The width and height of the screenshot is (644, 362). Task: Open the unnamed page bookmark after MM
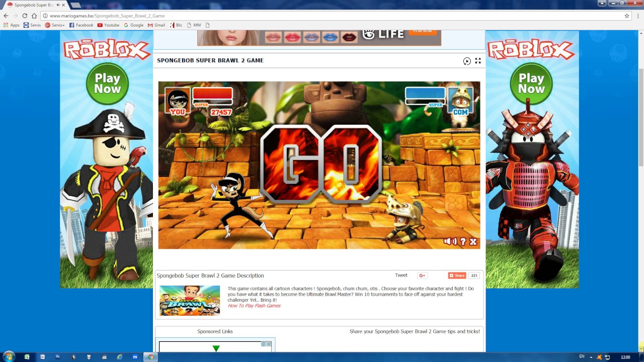207,25
